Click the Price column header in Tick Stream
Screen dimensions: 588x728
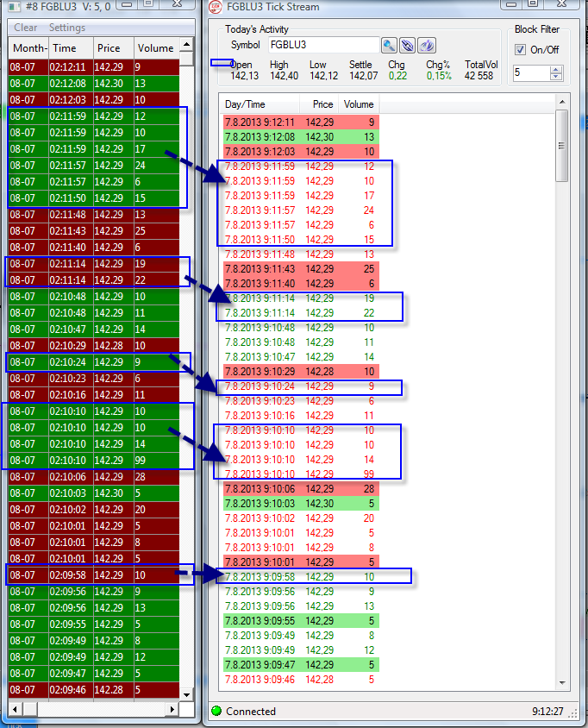320,104
